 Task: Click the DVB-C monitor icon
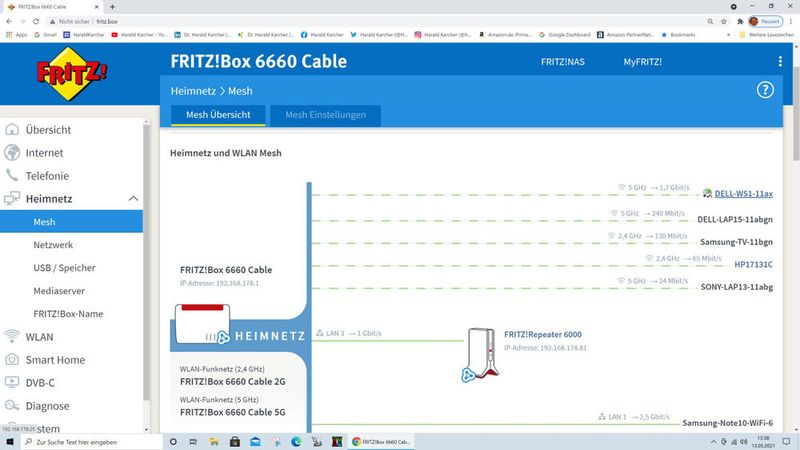click(12, 382)
